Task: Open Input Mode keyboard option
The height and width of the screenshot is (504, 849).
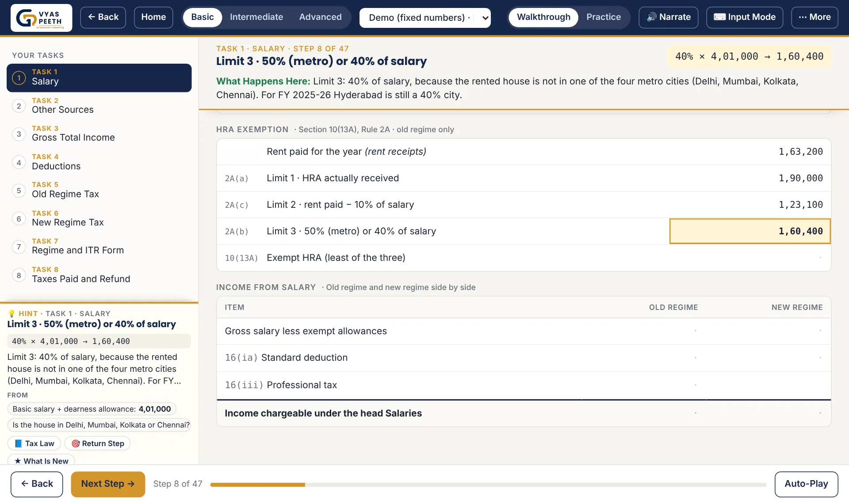Action: 744,17
